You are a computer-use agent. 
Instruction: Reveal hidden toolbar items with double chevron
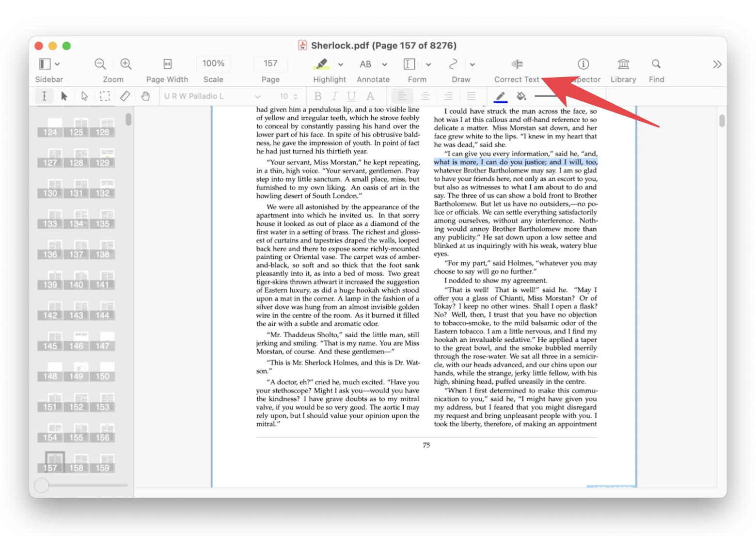(717, 63)
